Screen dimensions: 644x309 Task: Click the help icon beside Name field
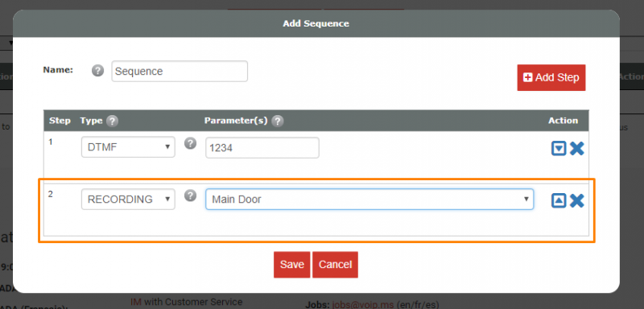pyautogui.click(x=97, y=71)
